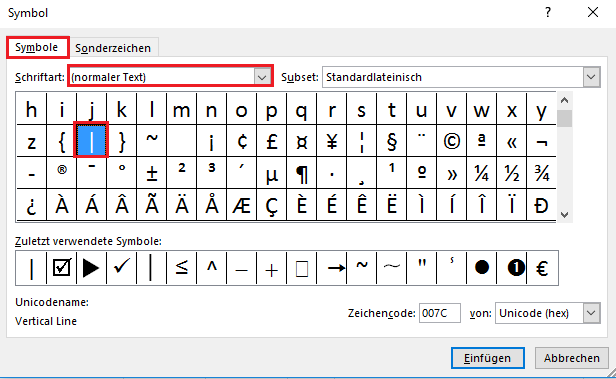Open the Schriftart font dropdown
The height and width of the screenshot is (379, 616).
(x=262, y=77)
